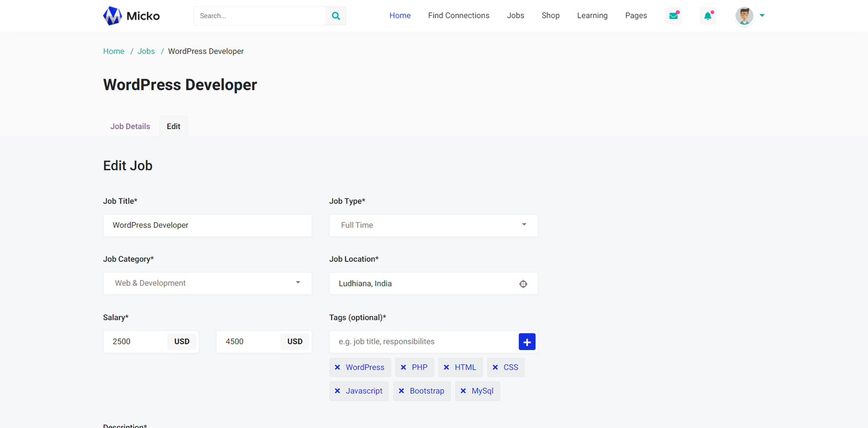This screenshot has width=868, height=428.
Task: Remove the PHP tag
Action: 404,367
